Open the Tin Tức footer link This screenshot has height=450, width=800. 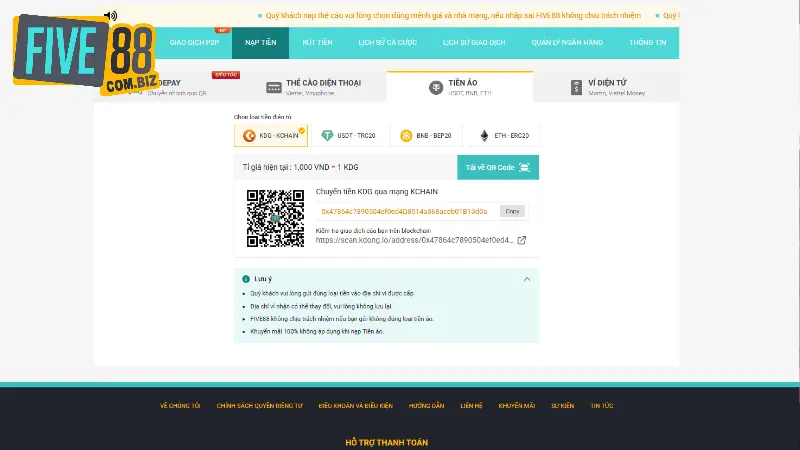tap(602, 406)
